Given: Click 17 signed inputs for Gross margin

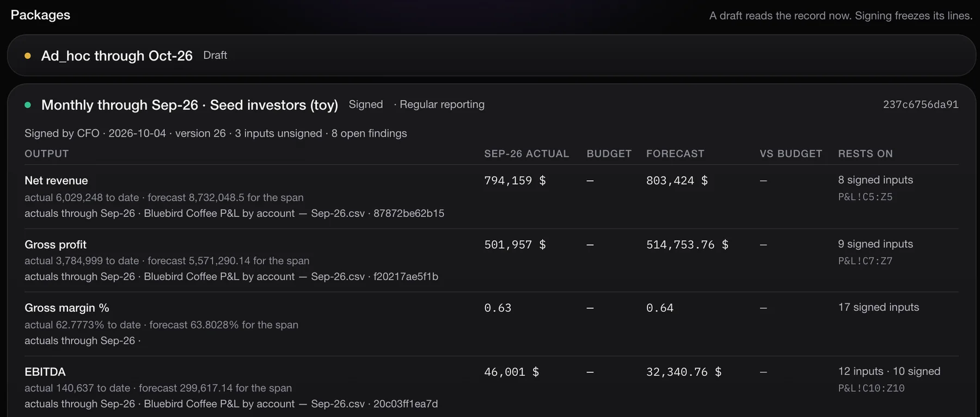Looking at the screenshot, I should (x=878, y=307).
